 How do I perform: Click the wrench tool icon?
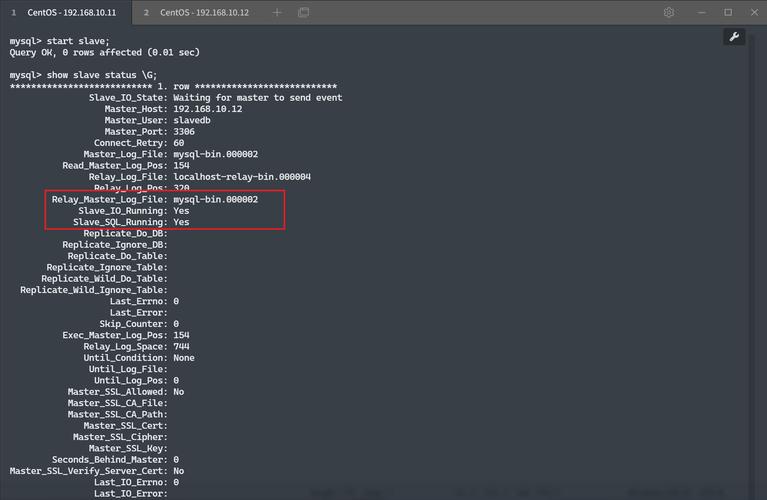tap(734, 37)
